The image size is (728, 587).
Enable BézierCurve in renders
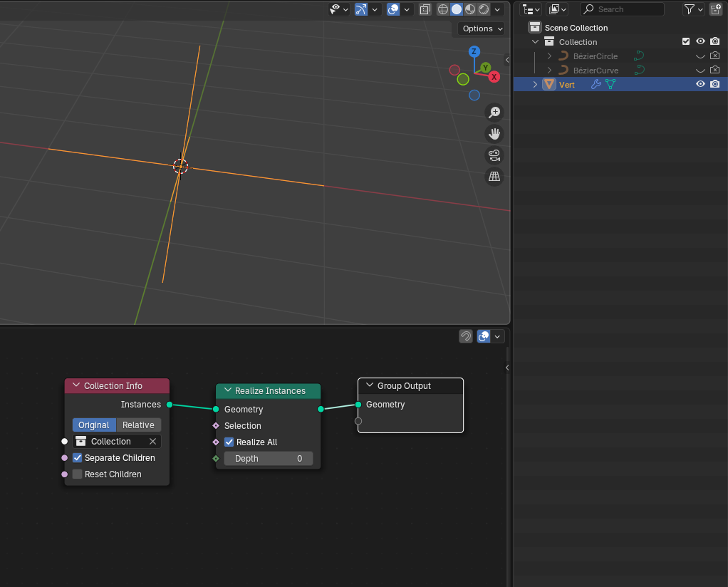coord(715,70)
